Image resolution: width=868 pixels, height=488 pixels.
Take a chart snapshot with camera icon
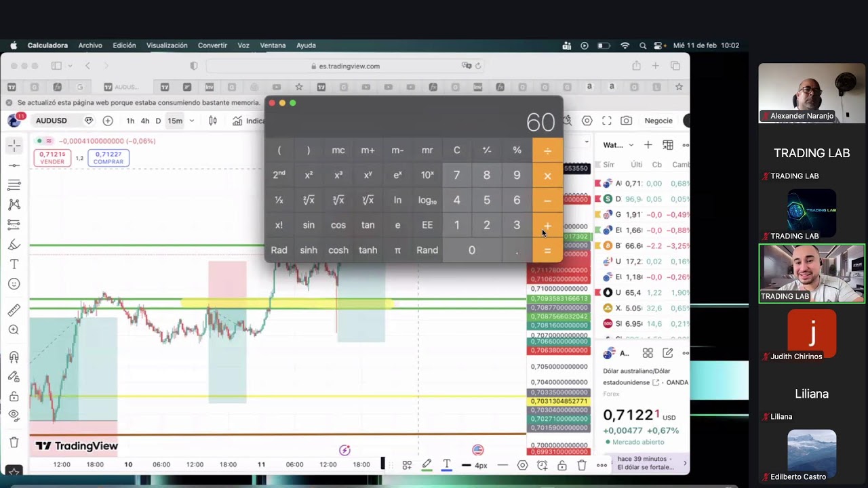(x=627, y=121)
